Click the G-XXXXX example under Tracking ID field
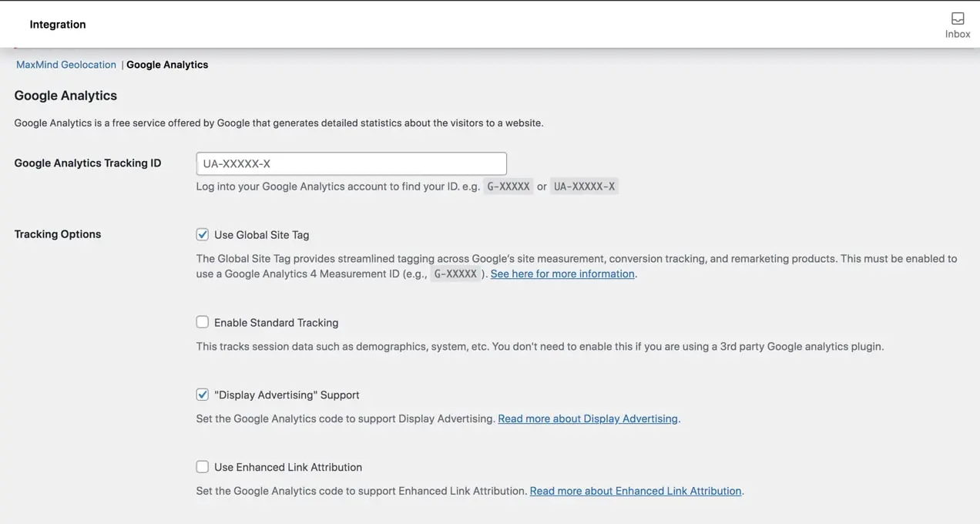 click(508, 186)
